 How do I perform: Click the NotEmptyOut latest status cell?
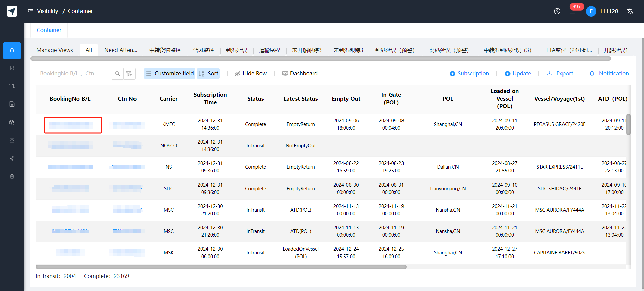[x=301, y=146]
